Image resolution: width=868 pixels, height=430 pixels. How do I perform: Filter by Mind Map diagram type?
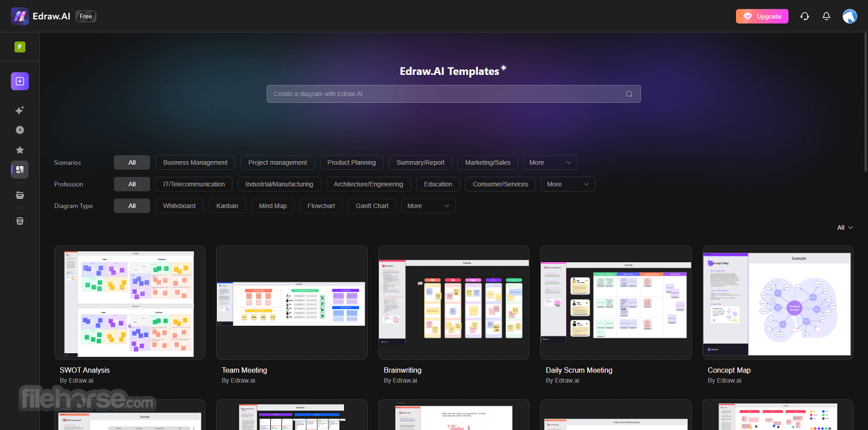point(273,206)
